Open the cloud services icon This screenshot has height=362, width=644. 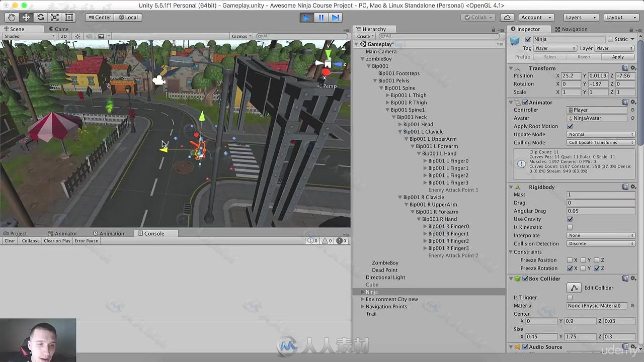[x=506, y=17]
